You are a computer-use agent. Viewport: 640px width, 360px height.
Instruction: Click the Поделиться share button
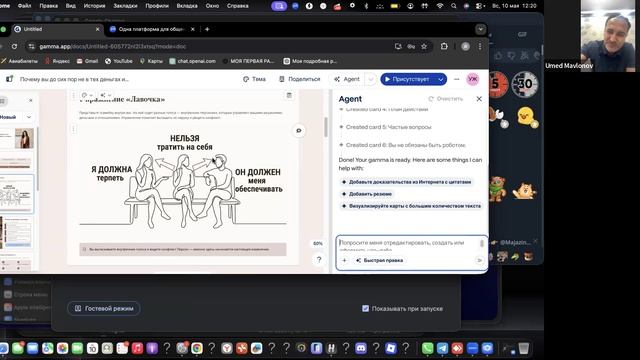click(300, 79)
